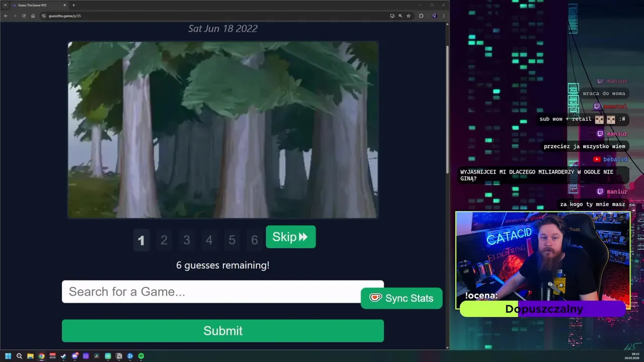Open the browser extensions puzzle icon
The height and width of the screenshot is (362, 644).
(421, 16)
